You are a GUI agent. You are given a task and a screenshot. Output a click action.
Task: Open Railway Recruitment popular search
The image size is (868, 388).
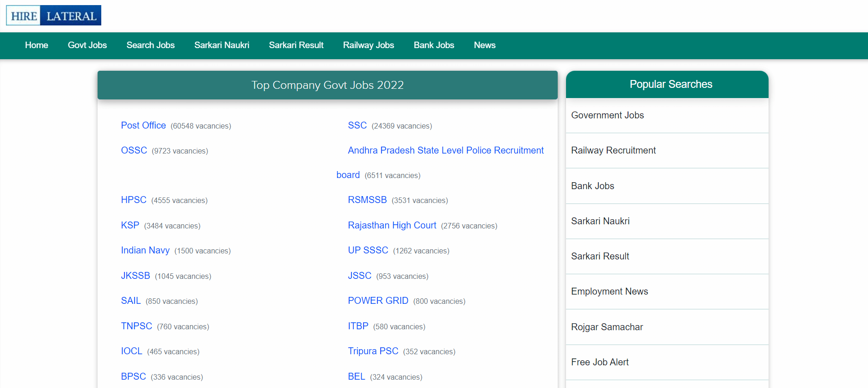[x=614, y=150]
